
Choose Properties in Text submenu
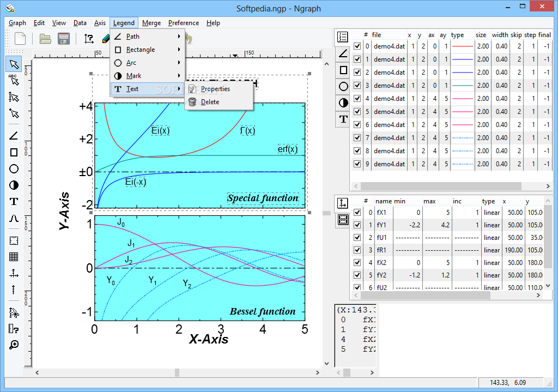[219, 89]
